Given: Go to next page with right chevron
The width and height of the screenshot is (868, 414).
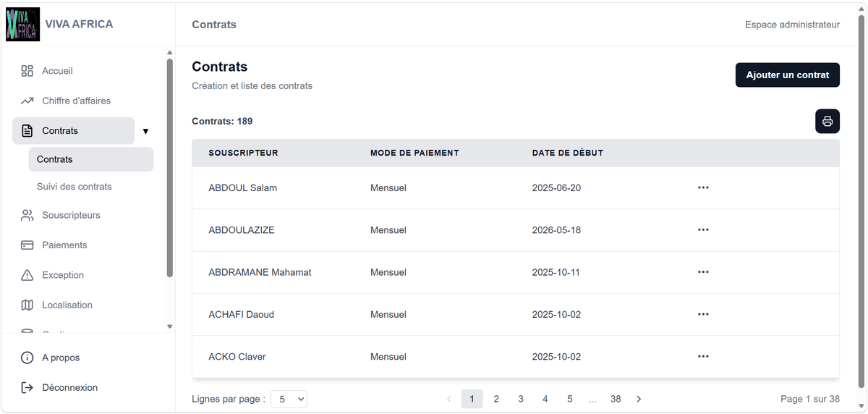Looking at the screenshot, I should point(639,399).
